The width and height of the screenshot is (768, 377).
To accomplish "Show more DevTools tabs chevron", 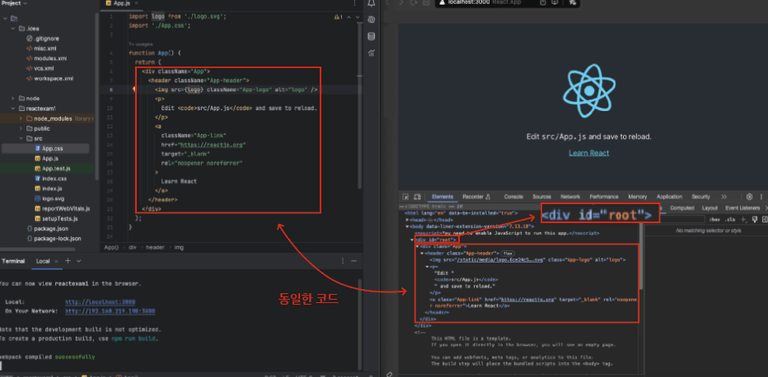I will click(724, 197).
